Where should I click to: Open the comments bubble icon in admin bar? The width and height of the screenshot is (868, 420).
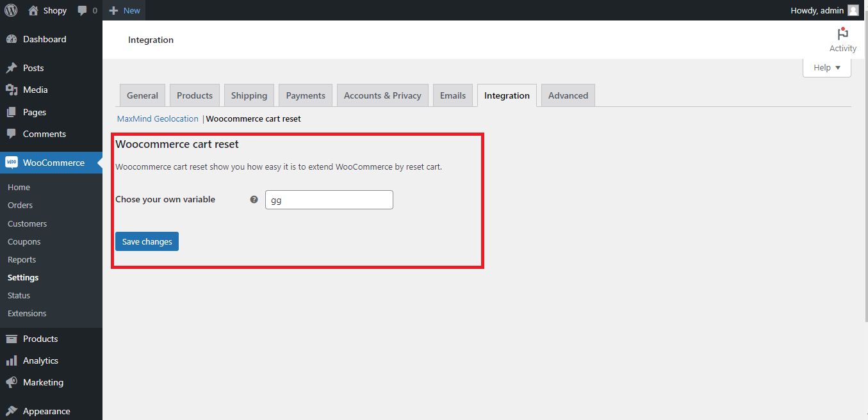[82, 11]
